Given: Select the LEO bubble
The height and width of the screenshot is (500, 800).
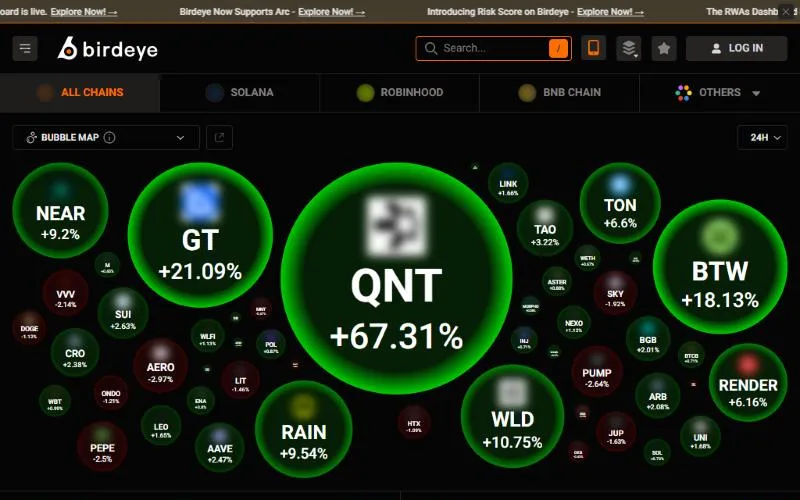Looking at the screenshot, I should pyautogui.click(x=161, y=426).
